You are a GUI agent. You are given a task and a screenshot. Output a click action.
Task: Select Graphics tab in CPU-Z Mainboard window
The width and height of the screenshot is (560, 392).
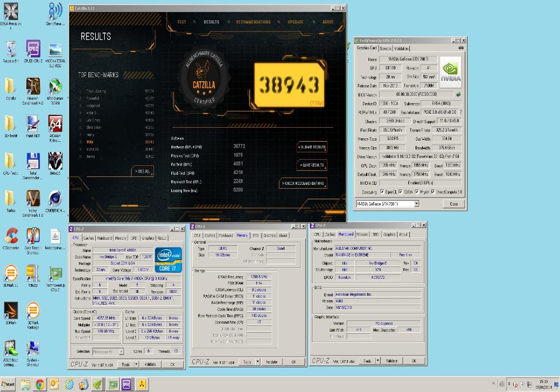(389, 235)
